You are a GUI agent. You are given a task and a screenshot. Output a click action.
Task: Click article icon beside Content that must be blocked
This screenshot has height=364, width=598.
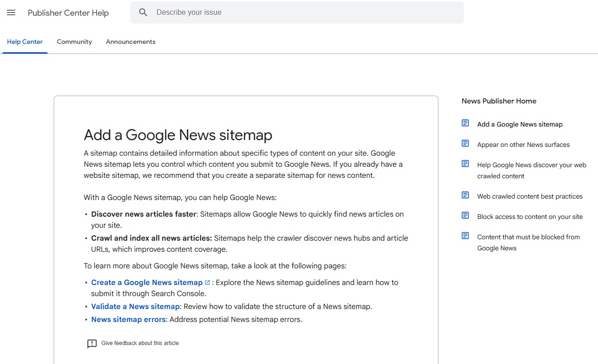coord(465,236)
